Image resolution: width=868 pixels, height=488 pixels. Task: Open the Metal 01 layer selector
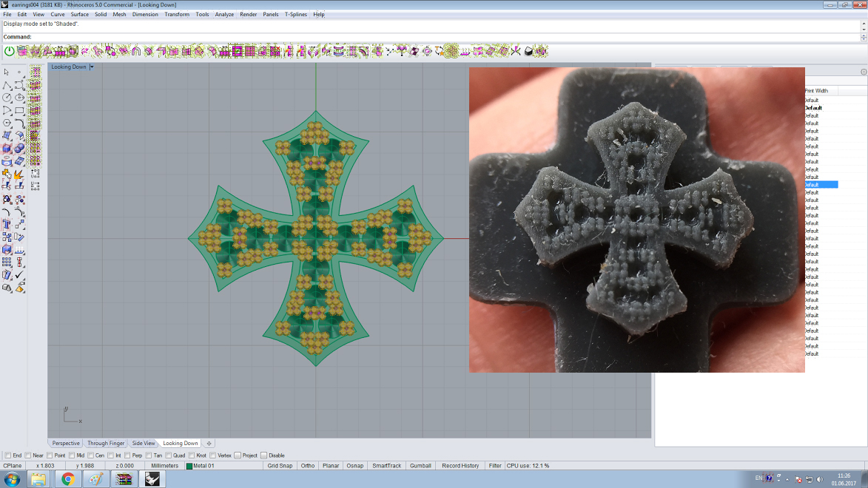pos(201,466)
